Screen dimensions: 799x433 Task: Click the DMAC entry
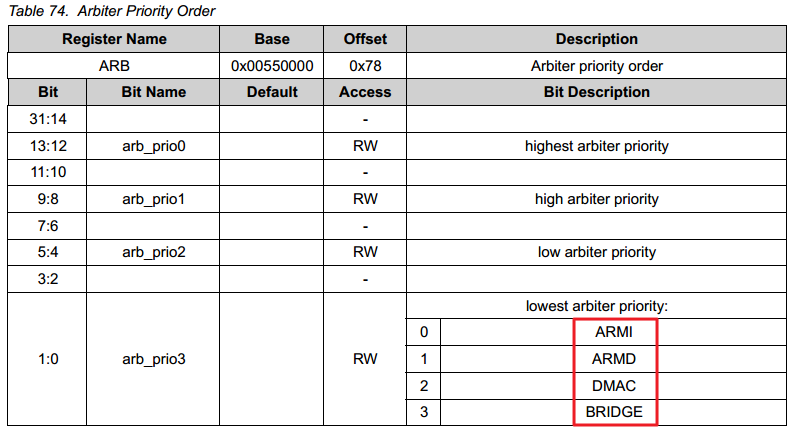coord(615,384)
